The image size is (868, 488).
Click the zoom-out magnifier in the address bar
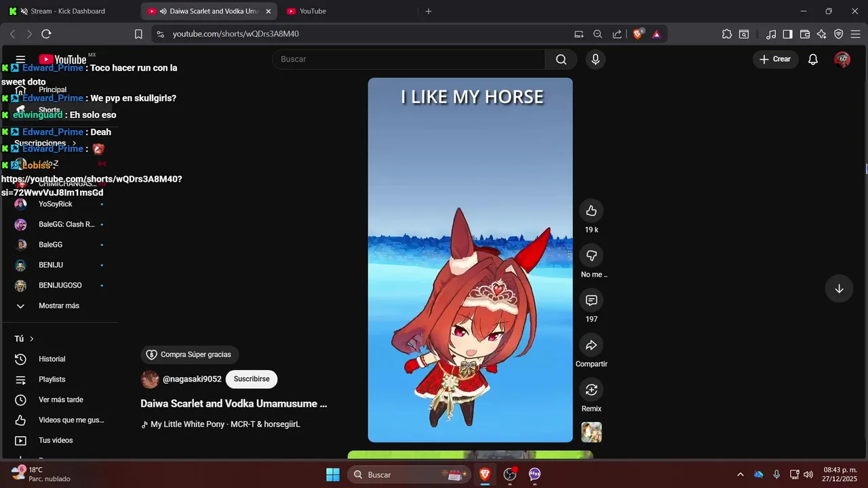point(597,34)
